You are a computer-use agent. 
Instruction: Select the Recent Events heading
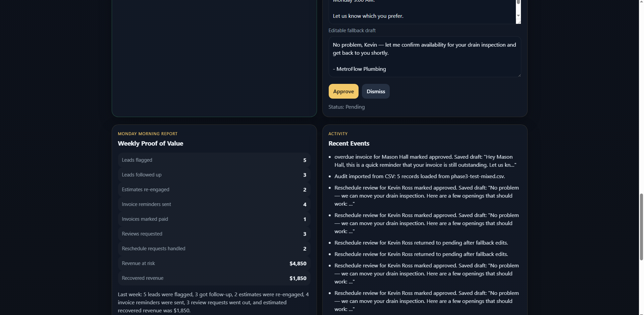(x=349, y=143)
